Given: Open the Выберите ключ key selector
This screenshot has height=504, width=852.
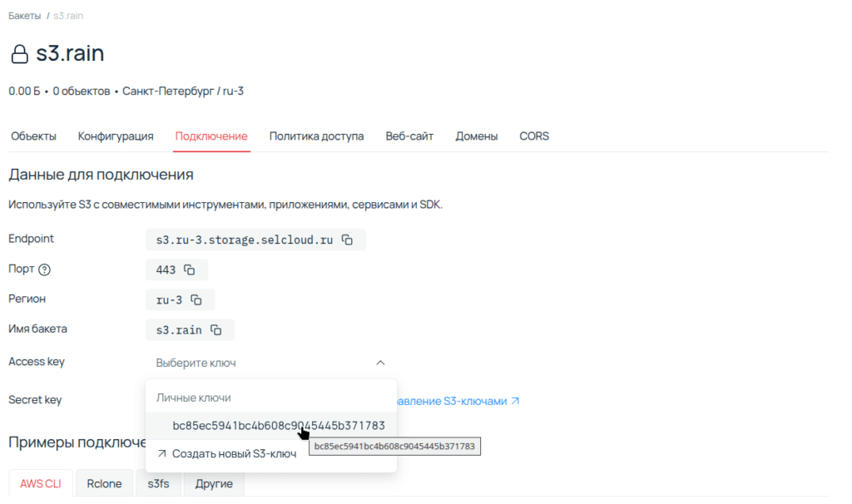Looking at the screenshot, I should [x=270, y=363].
